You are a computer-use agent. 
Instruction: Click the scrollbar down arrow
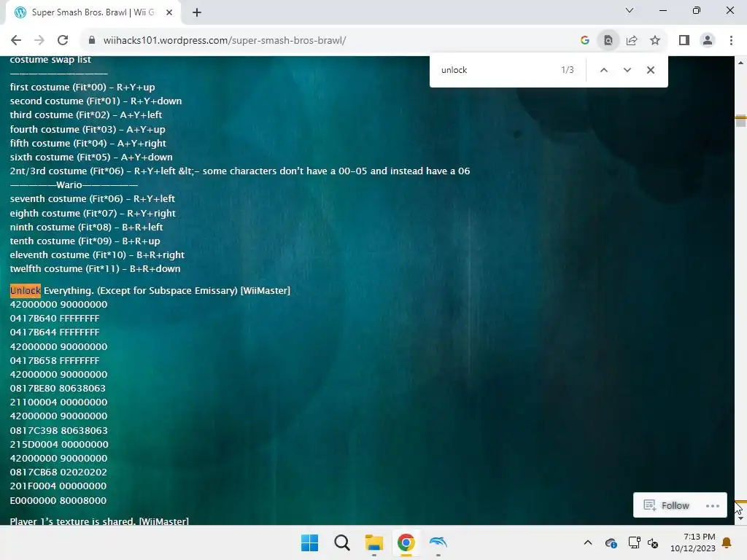(740, 518)
